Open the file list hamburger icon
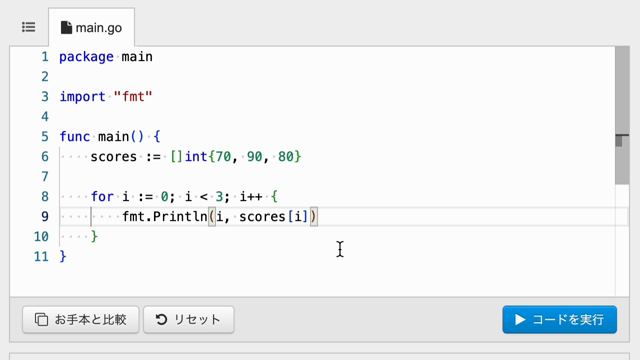The image size is (640, 360). pos(29,27)
